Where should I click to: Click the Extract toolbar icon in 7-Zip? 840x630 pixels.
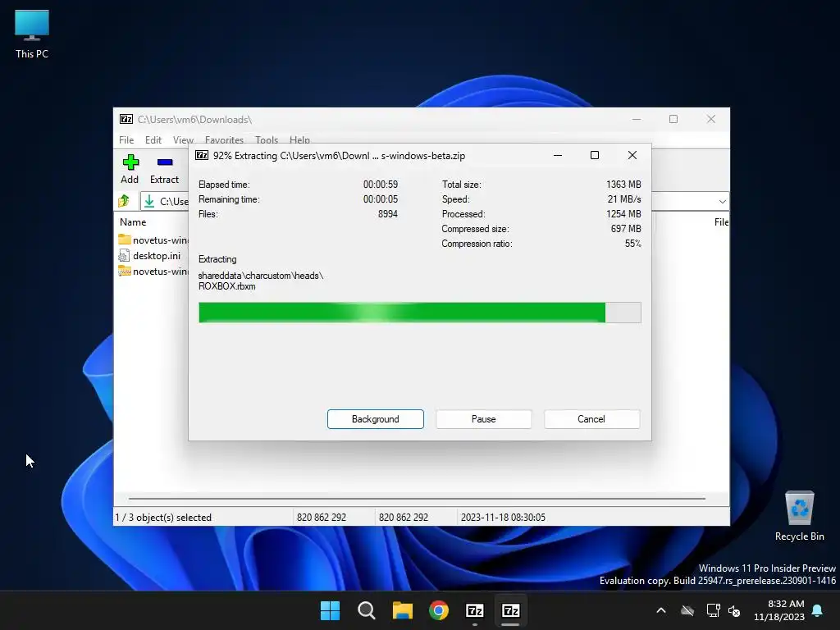(164, 169)
